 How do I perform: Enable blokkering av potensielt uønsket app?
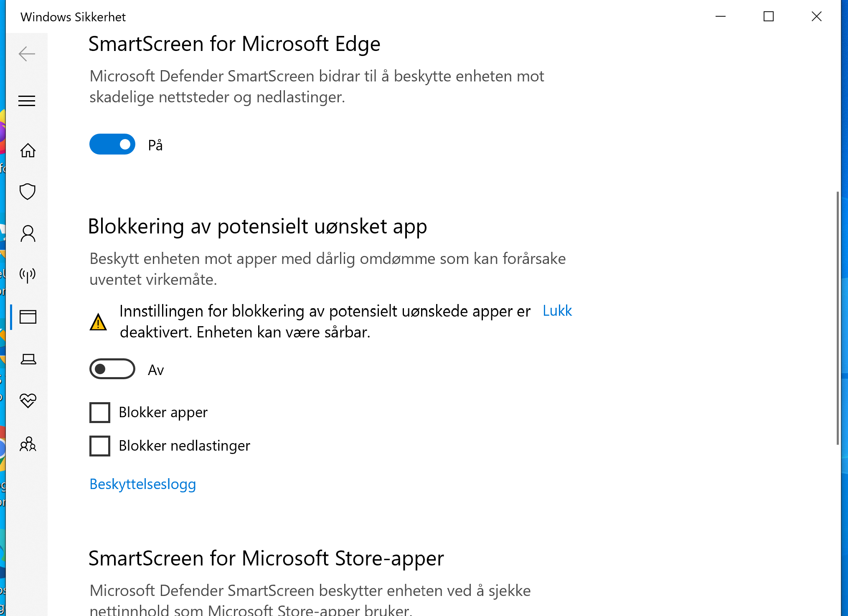click(112, 369)
